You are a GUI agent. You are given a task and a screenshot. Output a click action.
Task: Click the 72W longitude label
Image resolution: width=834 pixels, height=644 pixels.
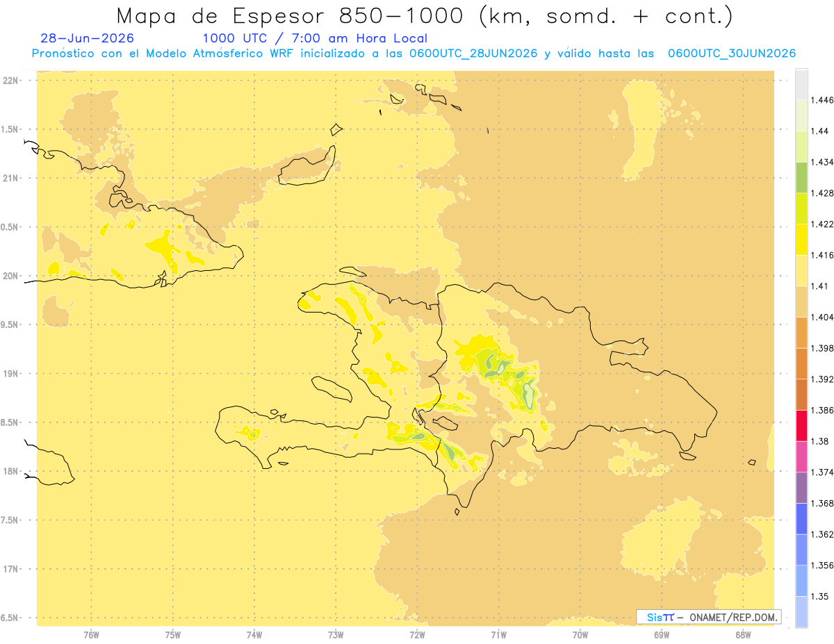tap(417, 634)
